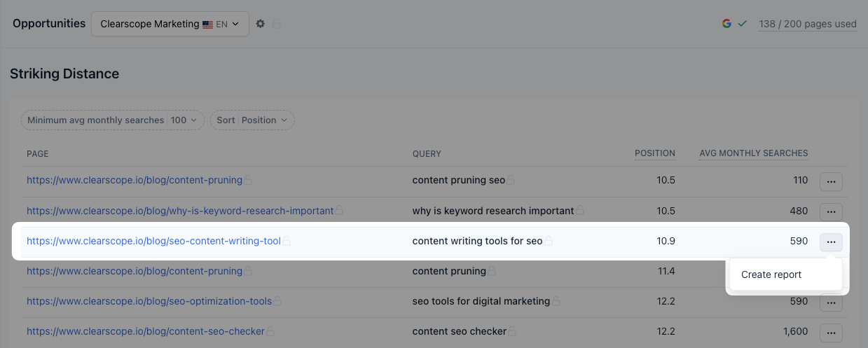Expand the Clearscope Marketing workspace dropdown

170,24
